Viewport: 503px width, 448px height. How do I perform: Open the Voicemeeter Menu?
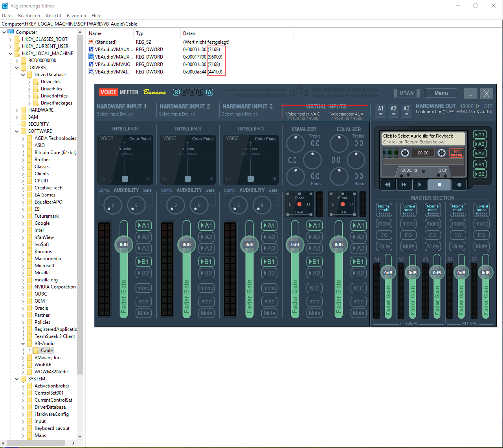(x=441, y=93)
